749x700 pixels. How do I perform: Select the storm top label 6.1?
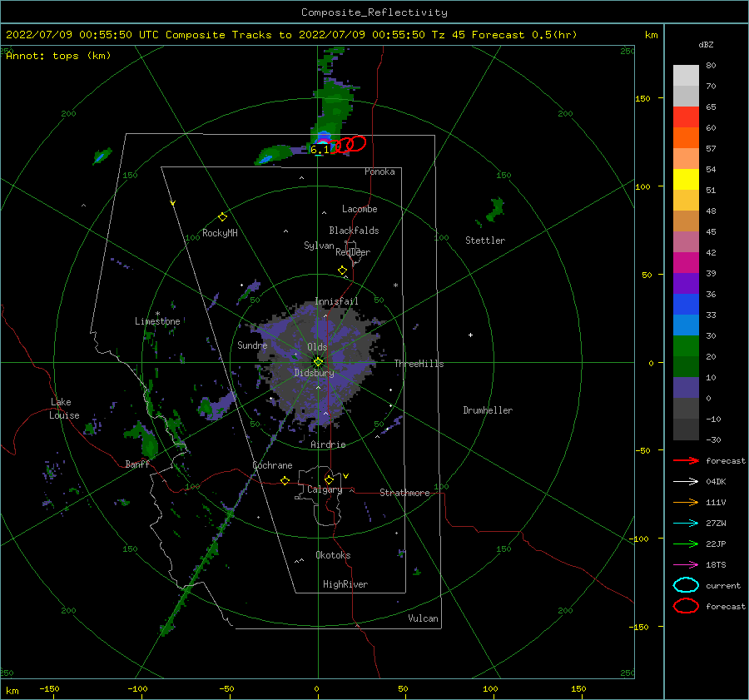(320, 150)
